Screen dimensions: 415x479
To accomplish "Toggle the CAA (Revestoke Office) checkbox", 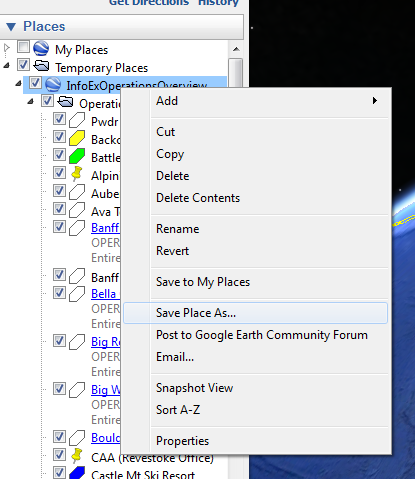I will coord(59,455).
